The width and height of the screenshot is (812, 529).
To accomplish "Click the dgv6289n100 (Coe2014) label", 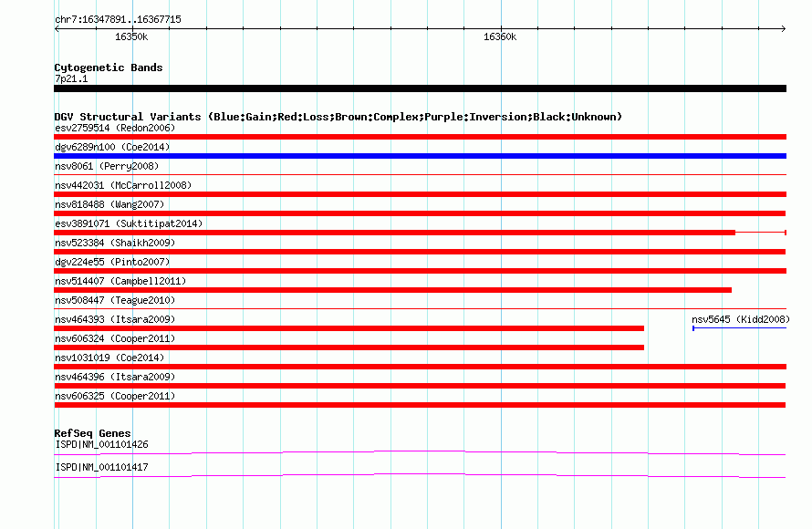I will tap(112, 147).
